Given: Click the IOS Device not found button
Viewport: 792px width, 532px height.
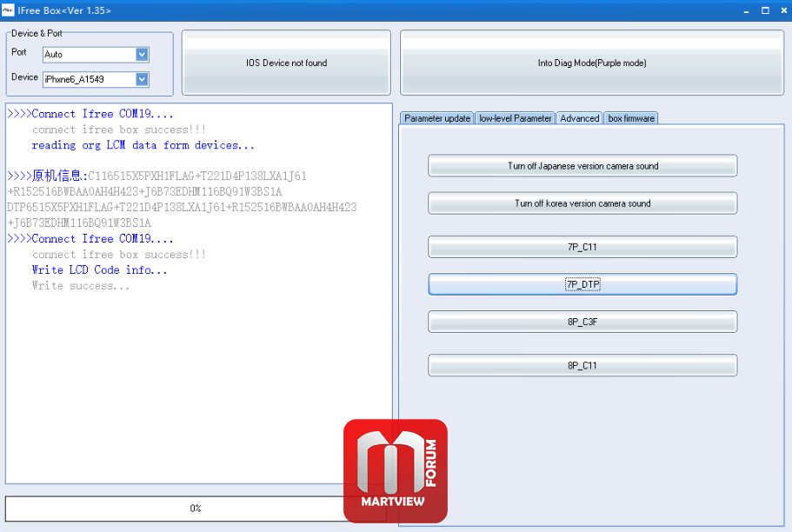Looking at the screenshot, I should pyautogui.click(x=286, y=63).
